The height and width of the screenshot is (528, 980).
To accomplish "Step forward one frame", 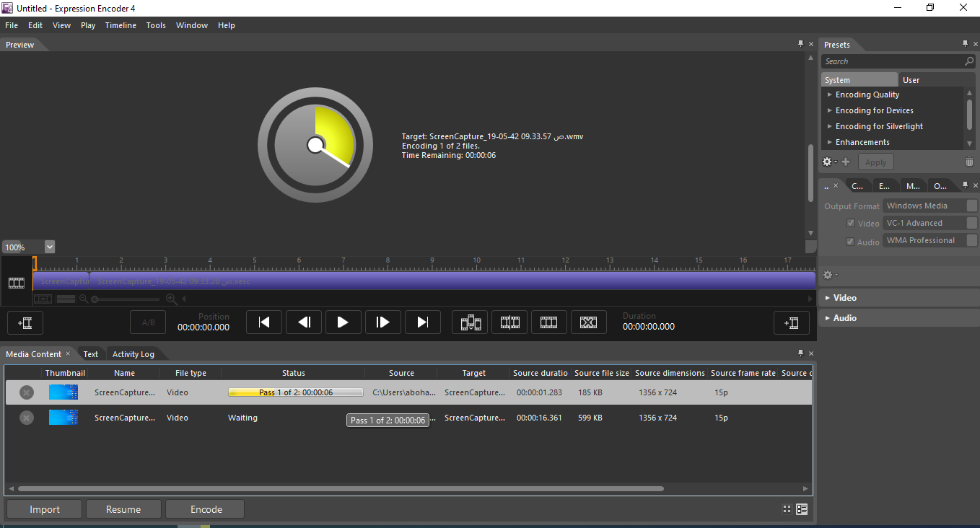I will coord(383,322).
